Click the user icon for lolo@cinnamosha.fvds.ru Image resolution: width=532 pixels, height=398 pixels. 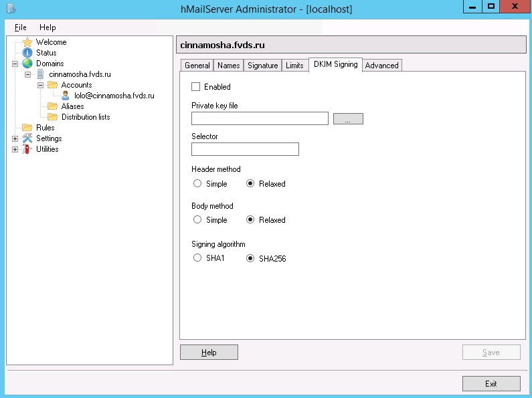tap(66, 96)
